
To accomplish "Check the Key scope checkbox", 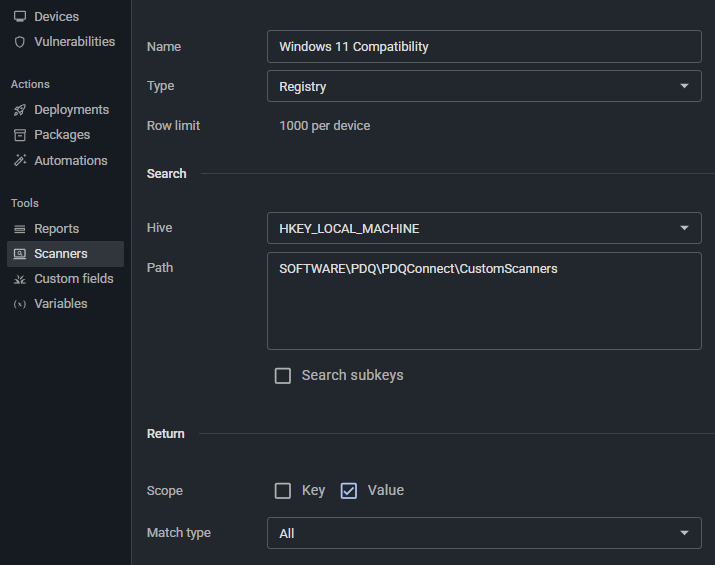I will (x=283, y=491).
